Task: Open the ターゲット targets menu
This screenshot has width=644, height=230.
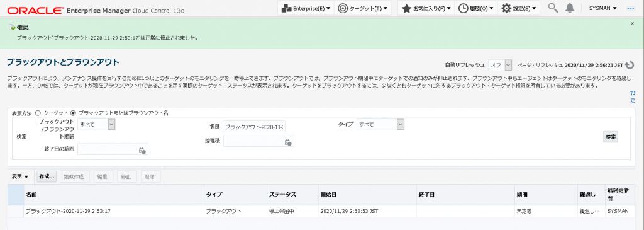Action: 363,8
